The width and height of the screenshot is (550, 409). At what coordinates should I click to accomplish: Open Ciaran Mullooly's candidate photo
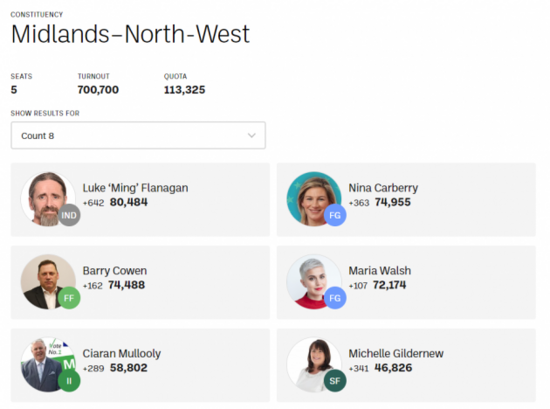click(x=48, y=364)
